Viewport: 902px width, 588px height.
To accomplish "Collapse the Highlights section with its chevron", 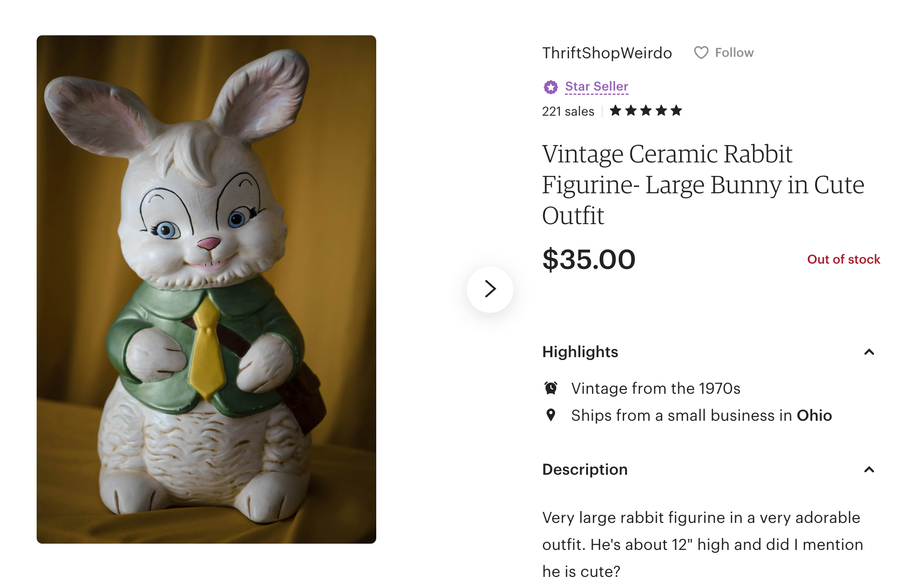I will click(x=869, y=352).
